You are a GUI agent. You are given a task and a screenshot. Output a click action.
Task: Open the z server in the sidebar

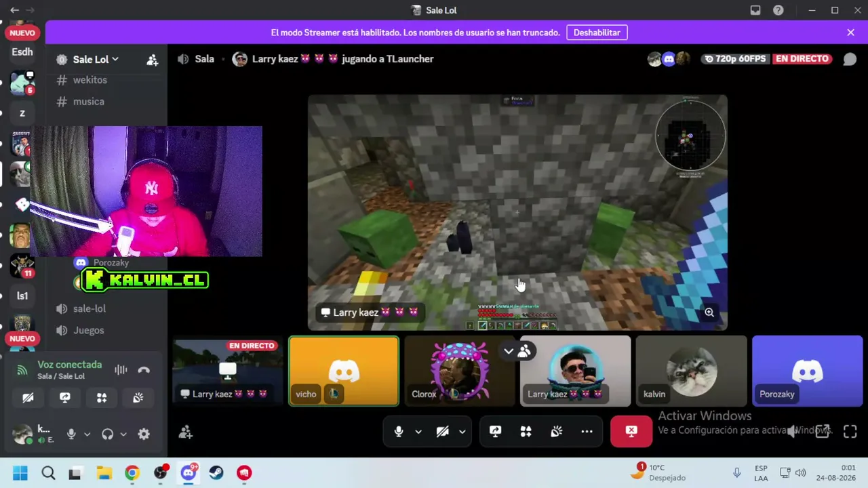point(22,113)
